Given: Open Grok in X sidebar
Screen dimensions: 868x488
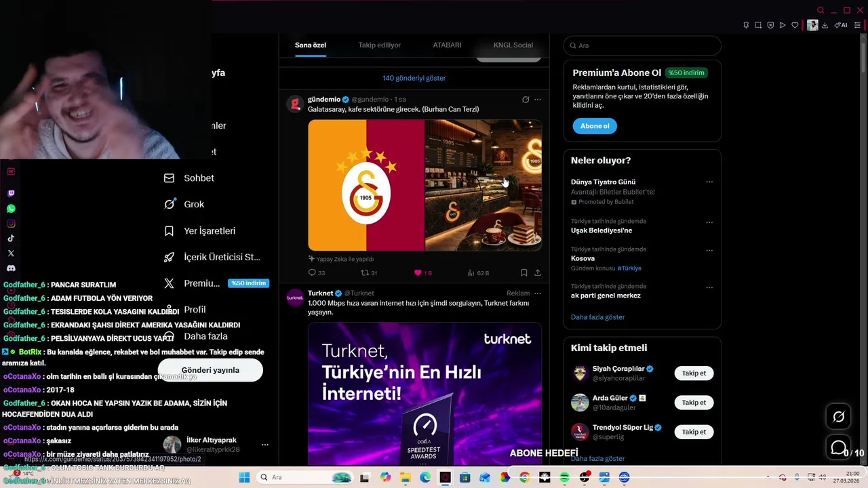Looking at the screenshot, I should click(x=184, y=204).
